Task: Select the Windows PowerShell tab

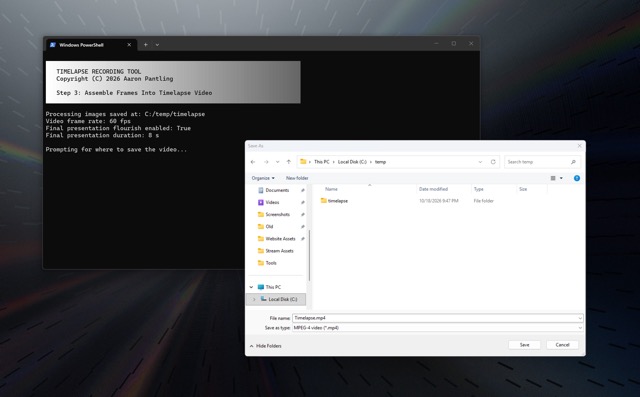Action: point(91,45)
